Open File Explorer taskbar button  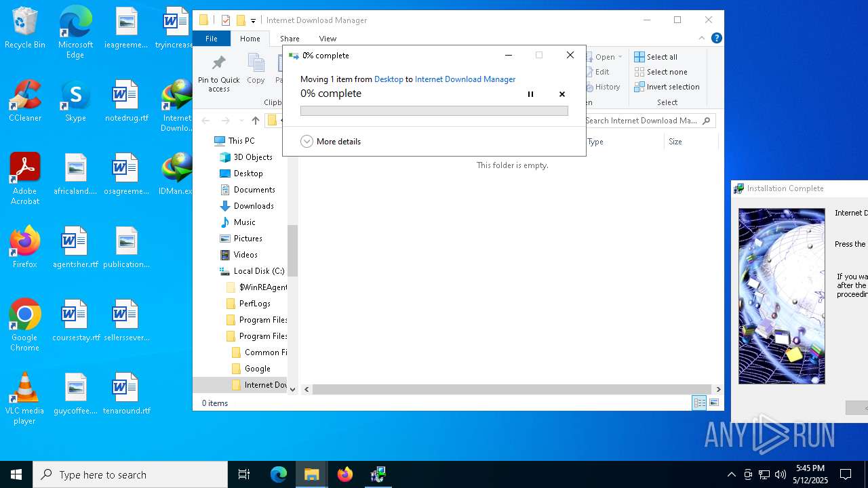312,474
